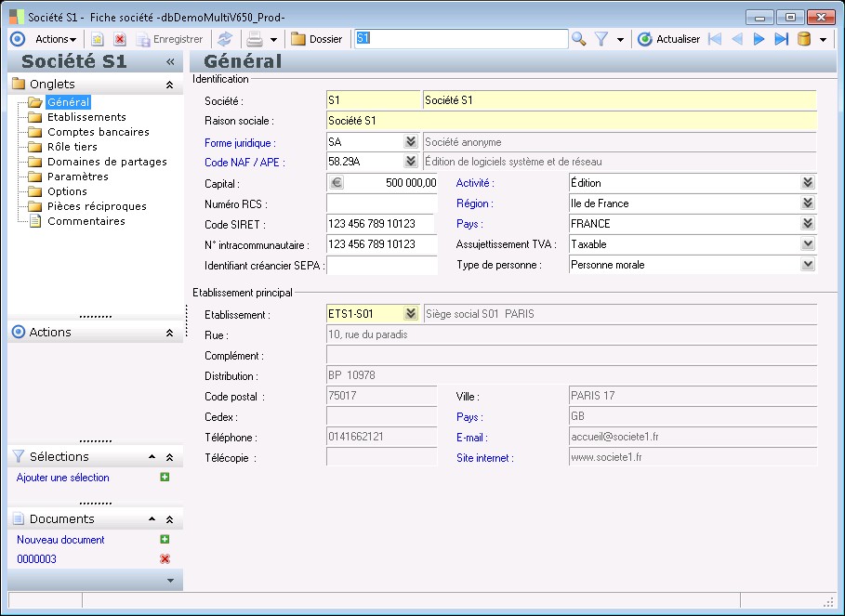Click the printer icon in toolbar

point(254,39)
